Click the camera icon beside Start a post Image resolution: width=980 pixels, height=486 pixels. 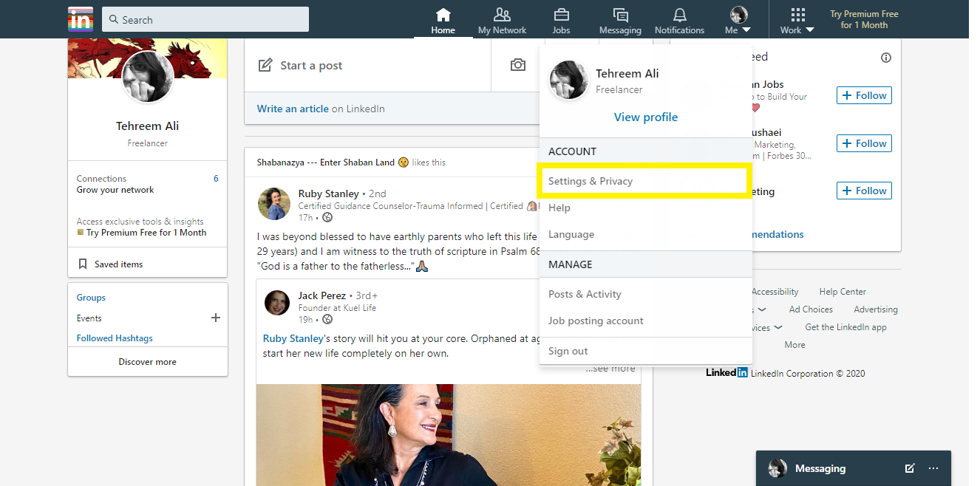click(x=517, y=65)
